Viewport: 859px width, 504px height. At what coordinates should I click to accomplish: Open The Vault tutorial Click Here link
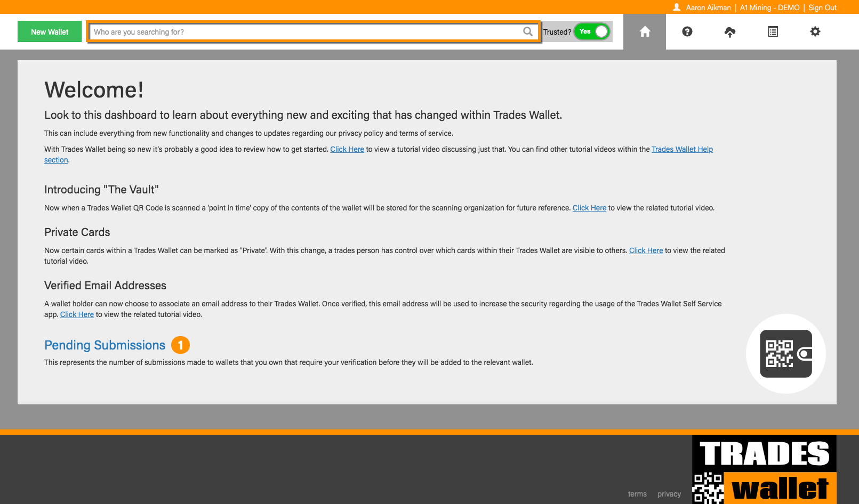tap(589, 208)
